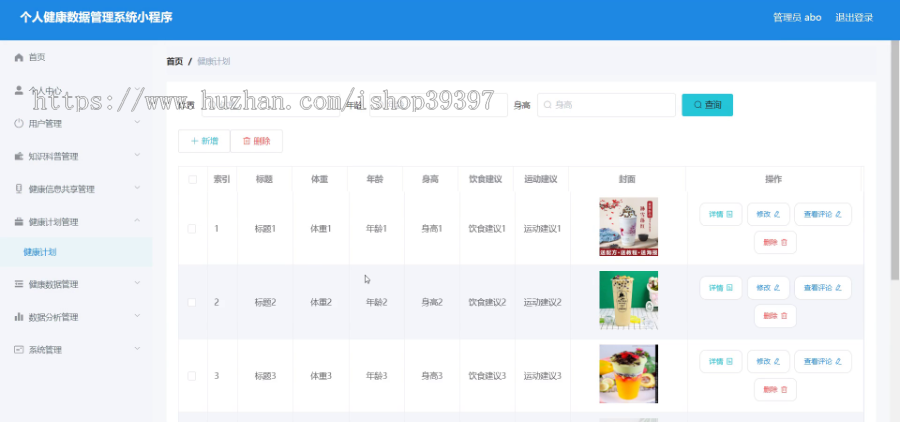Click the 用户管理 power icon

point(19,123)
